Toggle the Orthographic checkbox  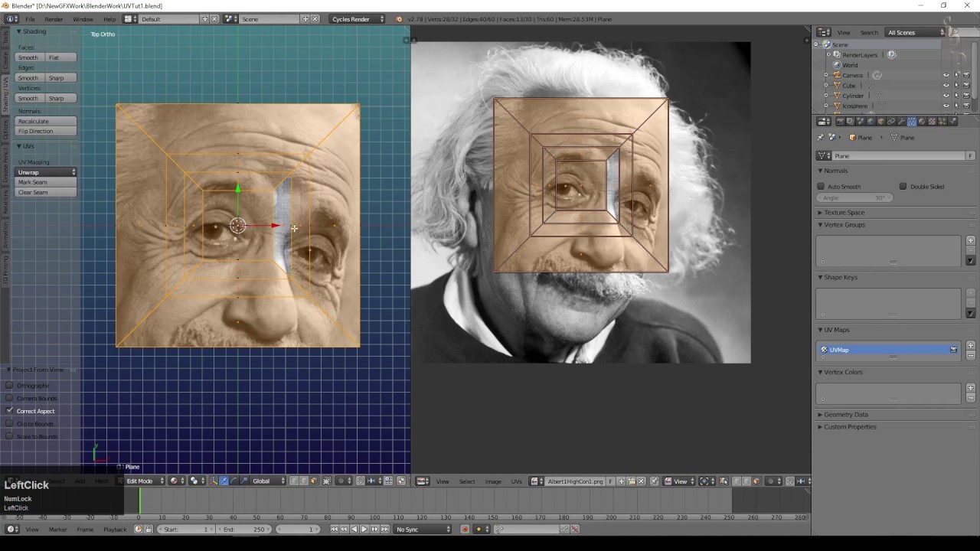tap(9, 386)
